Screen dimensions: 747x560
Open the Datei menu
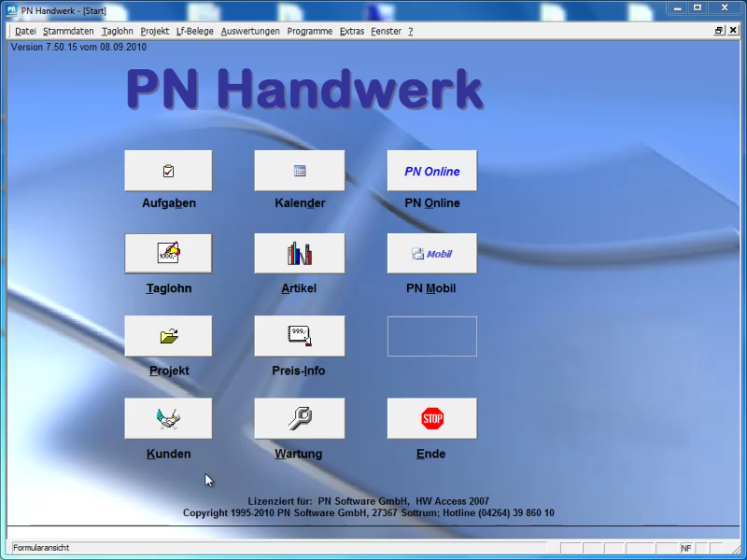25,31
